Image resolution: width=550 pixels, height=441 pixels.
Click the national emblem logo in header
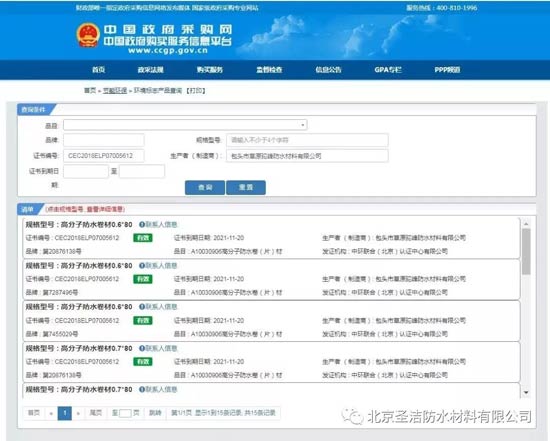88,35
